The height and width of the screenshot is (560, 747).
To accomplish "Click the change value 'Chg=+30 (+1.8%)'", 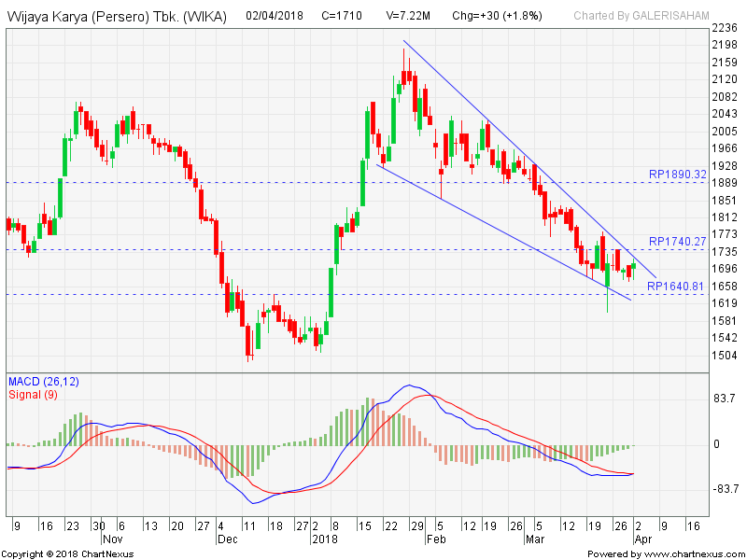I will click(497, 16).
